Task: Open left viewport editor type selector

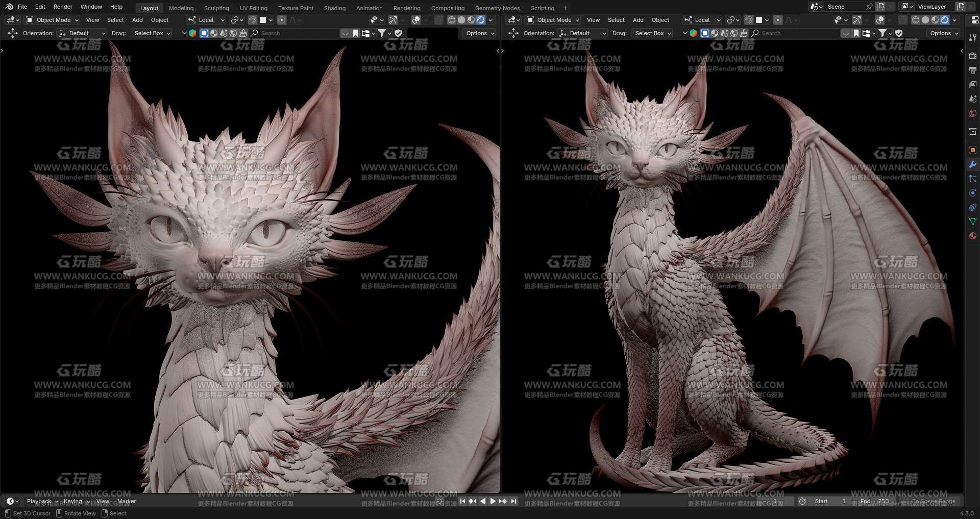Action: 13,20
